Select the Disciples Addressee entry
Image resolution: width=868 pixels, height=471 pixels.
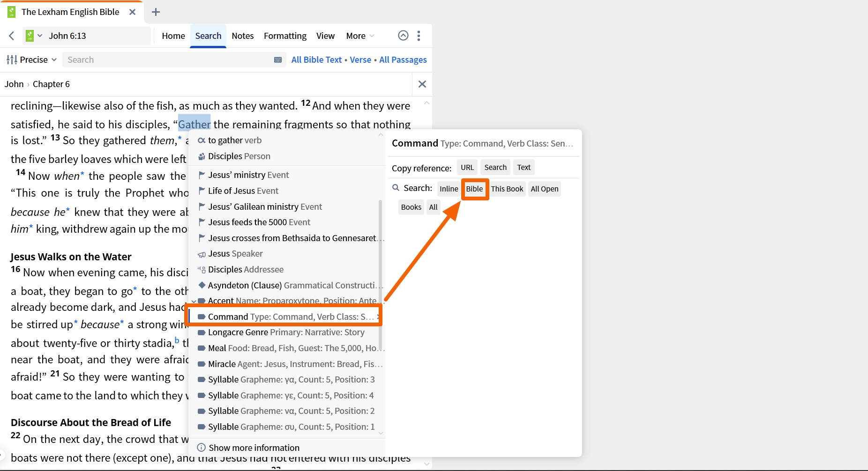pyautogui.click(x=286, y=270)
